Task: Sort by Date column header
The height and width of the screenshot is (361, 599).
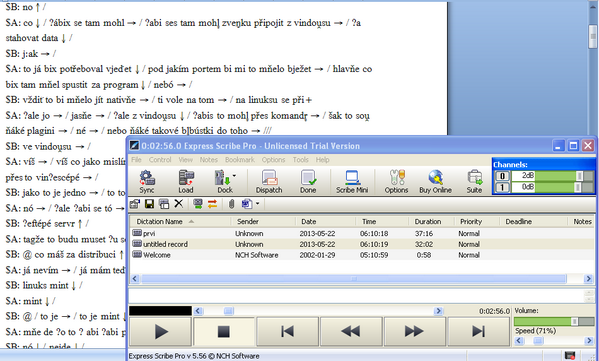Action: pyautogui.click(x=326, y=222)
